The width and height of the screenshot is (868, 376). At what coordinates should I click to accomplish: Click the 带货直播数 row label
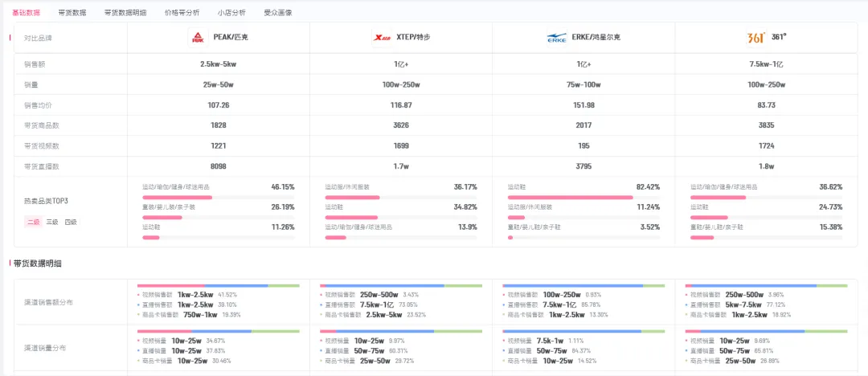[x=42, y=166]
